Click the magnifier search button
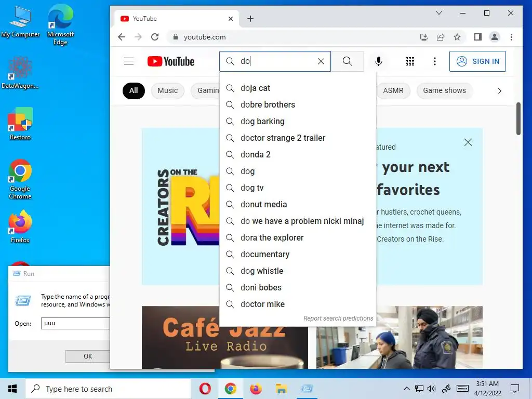Image resolution: width=532 pixels, height=399 pixels. click(347, 61)
